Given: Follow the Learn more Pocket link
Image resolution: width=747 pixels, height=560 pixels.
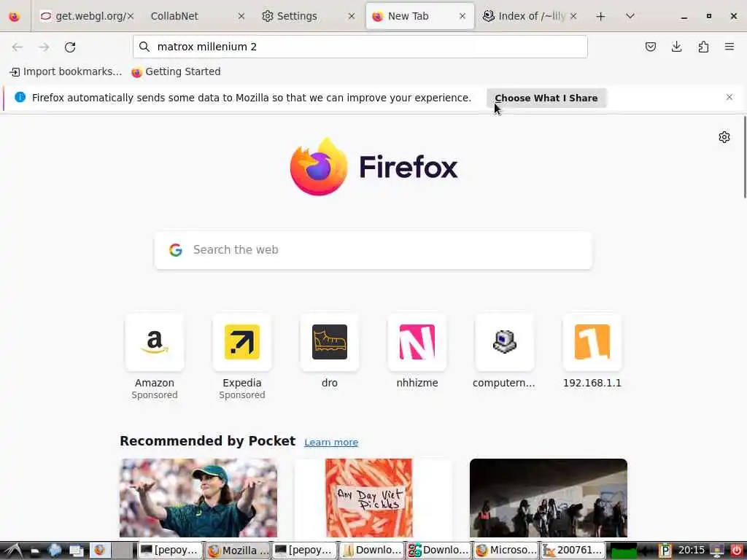Looking at the screenshot, I should (x=331, y=443).
